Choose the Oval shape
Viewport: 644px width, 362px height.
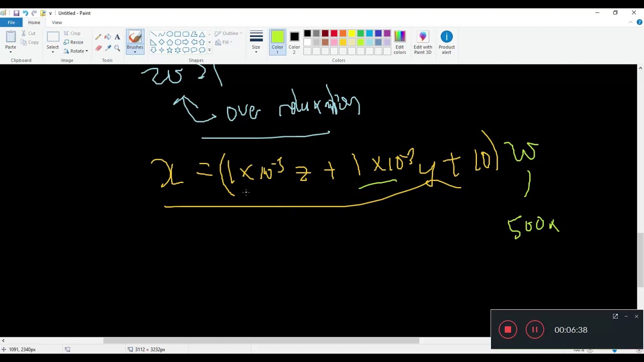pos(170,34)
